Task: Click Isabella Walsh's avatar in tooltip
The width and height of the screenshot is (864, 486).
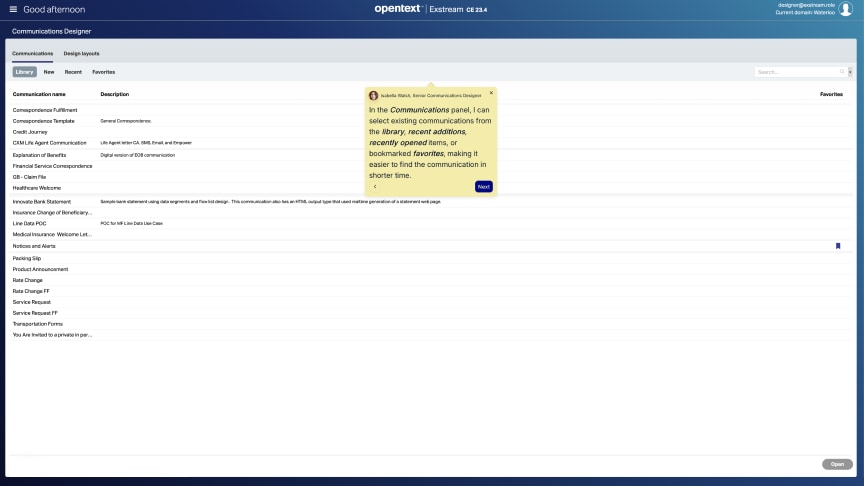Action: (374, 95)
